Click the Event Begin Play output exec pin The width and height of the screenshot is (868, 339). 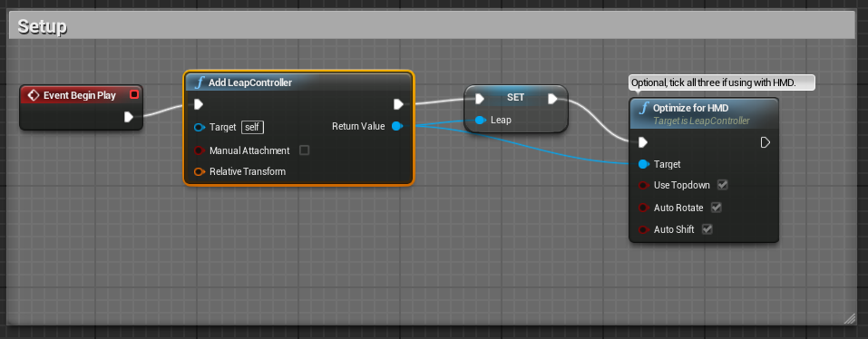click(129, 117)
